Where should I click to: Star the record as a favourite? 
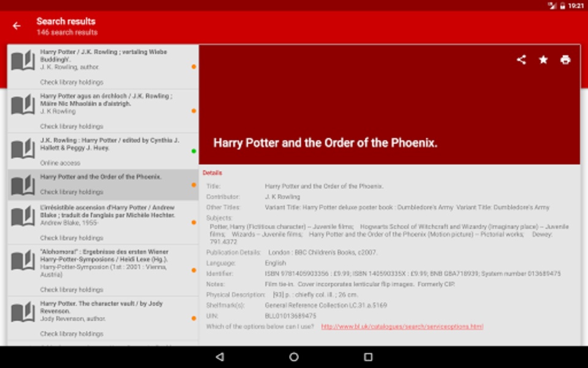point(543,59)
